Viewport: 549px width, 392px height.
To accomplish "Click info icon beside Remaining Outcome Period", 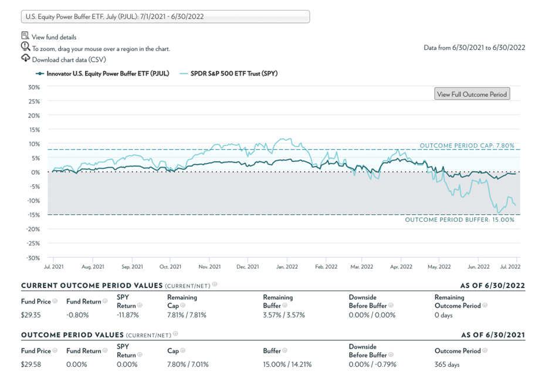I will point(485,305).
